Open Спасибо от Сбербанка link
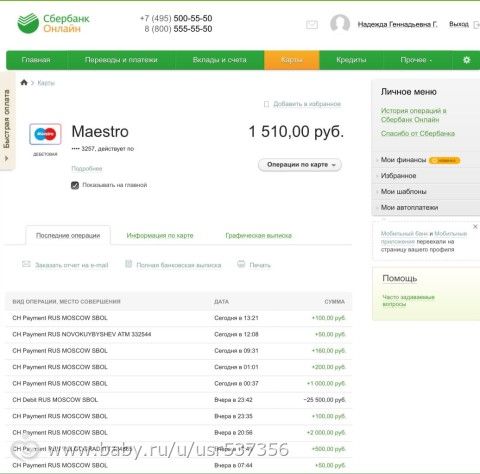The image size is (480, 474). 418,133
